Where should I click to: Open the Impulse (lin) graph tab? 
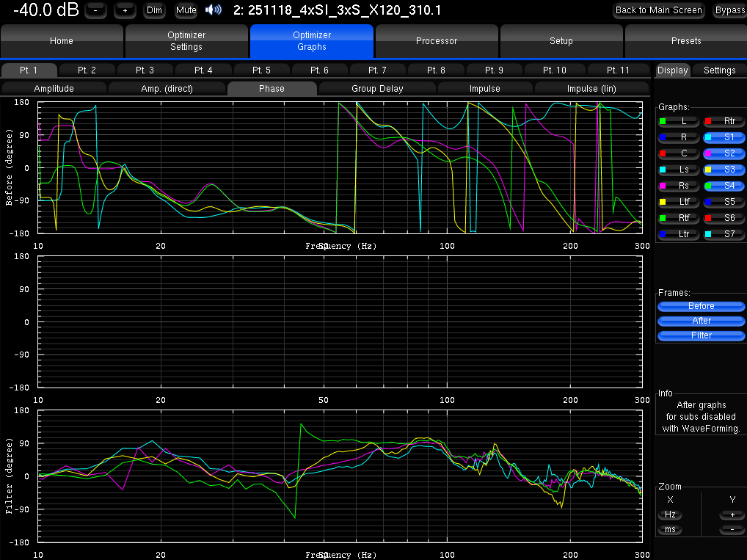[590, 87]
